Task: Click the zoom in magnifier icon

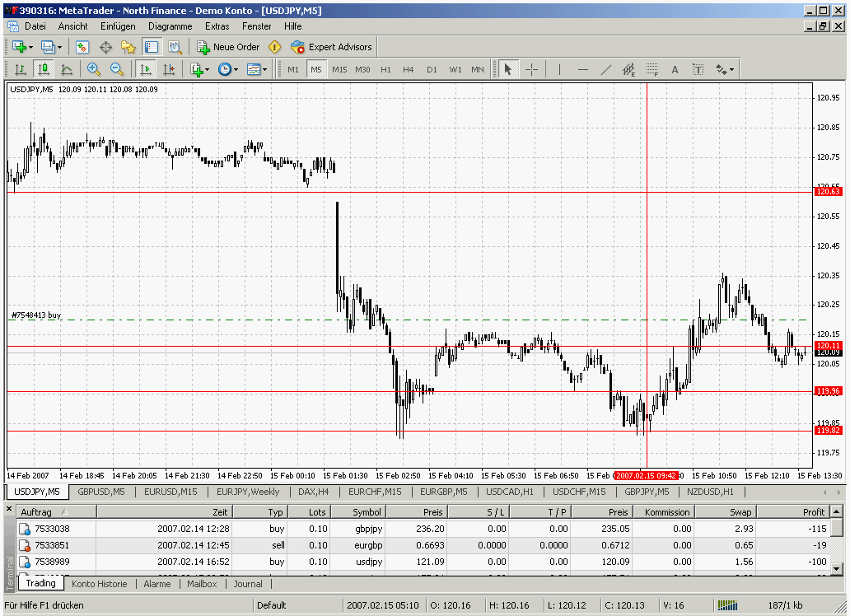Action: pos(93,69)
